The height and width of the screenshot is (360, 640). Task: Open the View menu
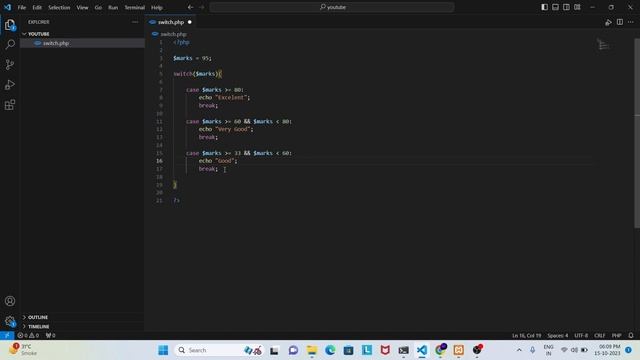click(82, 7)
